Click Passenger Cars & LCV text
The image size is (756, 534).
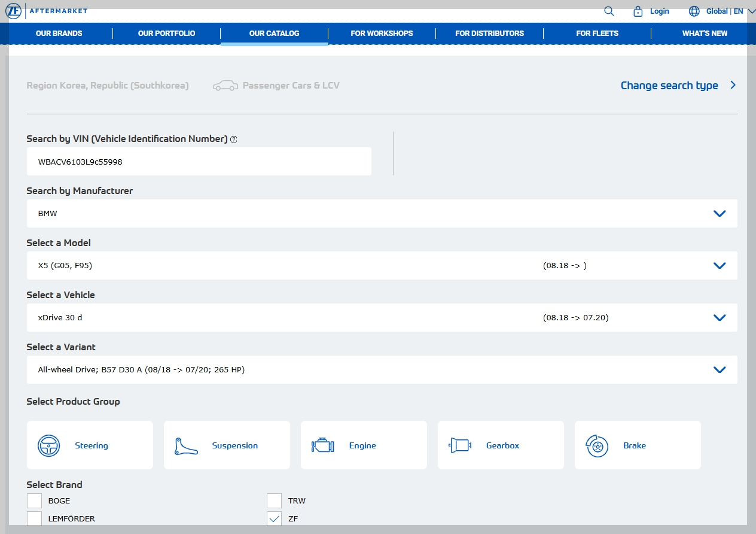click(291, 86)
